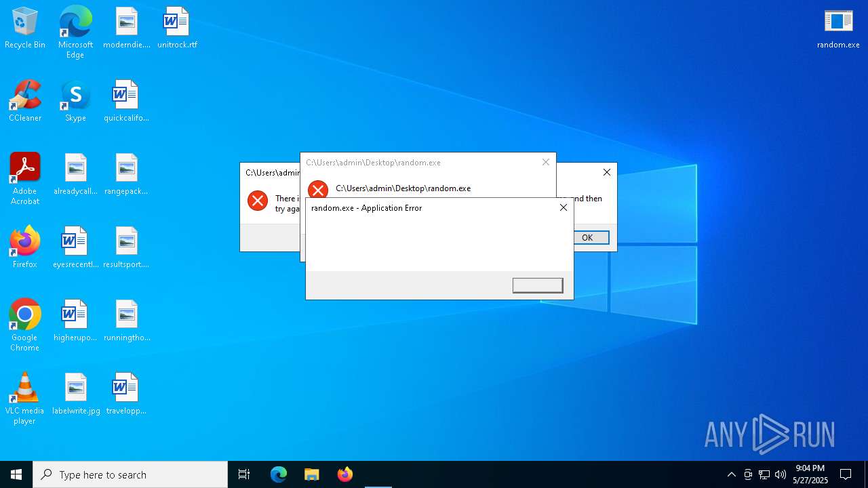Open the notification center icon
The width and height of the screenshot is (868, 488).
pos(846,474)
